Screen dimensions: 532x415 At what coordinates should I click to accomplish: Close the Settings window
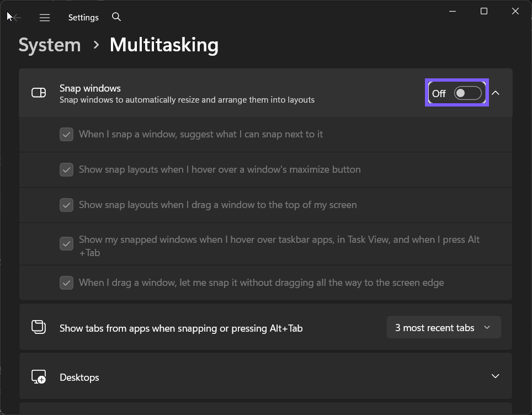coord(515,11)
